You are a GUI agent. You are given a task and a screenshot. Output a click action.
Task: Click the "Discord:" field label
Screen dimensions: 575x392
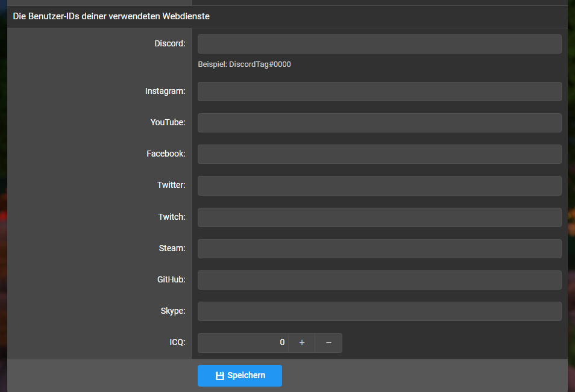click(x=170, y=43)
